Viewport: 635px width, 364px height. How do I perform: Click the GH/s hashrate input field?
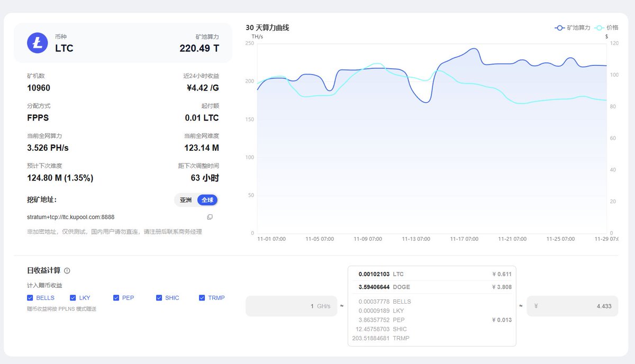click(291, 306)
